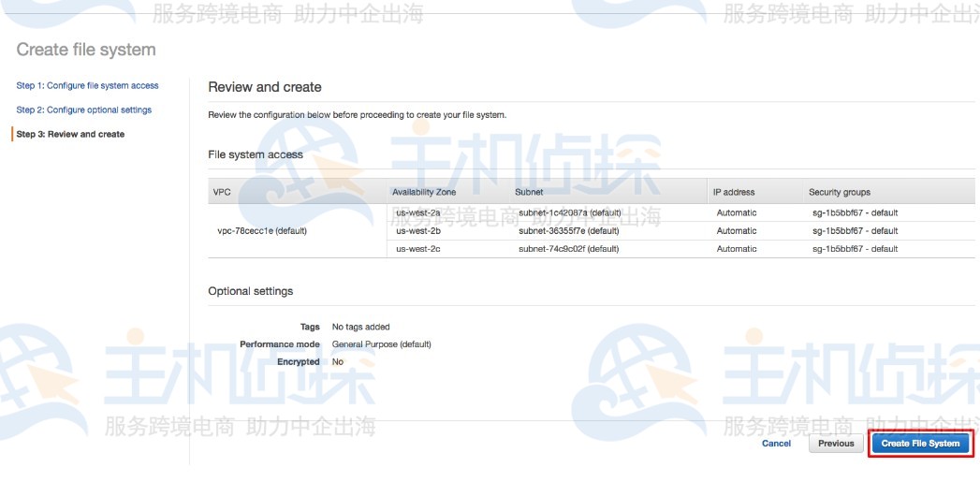Select the us-west-2a availability zone cell
This screenshot has width=980, height=497.
point(418,212)
